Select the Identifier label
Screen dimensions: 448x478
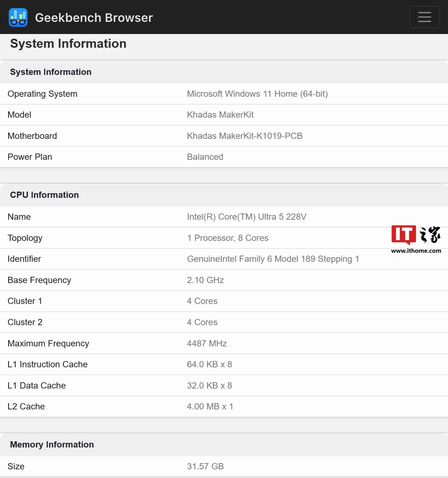[x=24, y=259]
